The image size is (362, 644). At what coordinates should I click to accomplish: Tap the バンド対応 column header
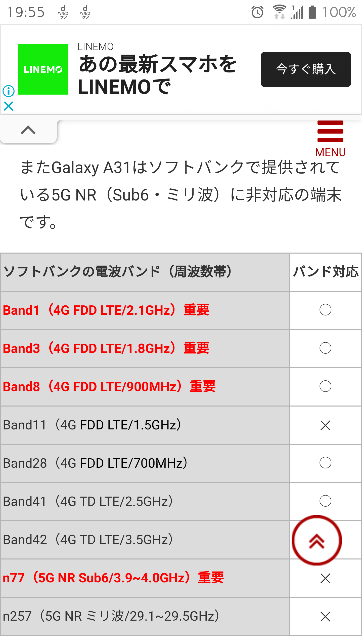pyautogui.click(x=326, y=272)
